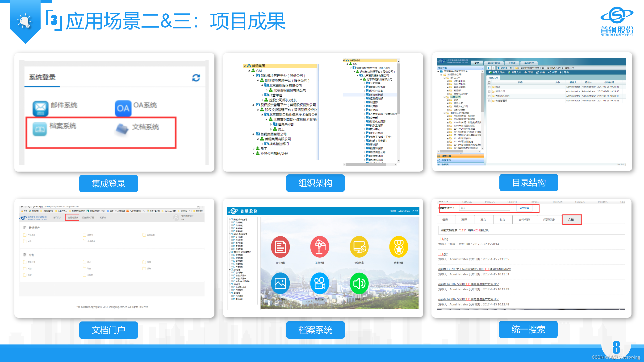Open the 111.jpg search result link
Viewport: 644px width, 362px height.
[x=443, y=239]
